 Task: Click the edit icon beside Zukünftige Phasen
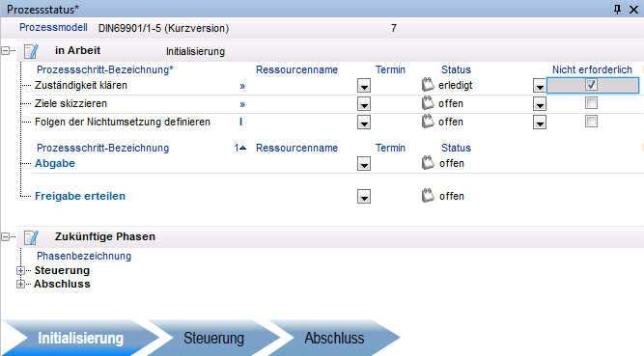pos(31,237)
